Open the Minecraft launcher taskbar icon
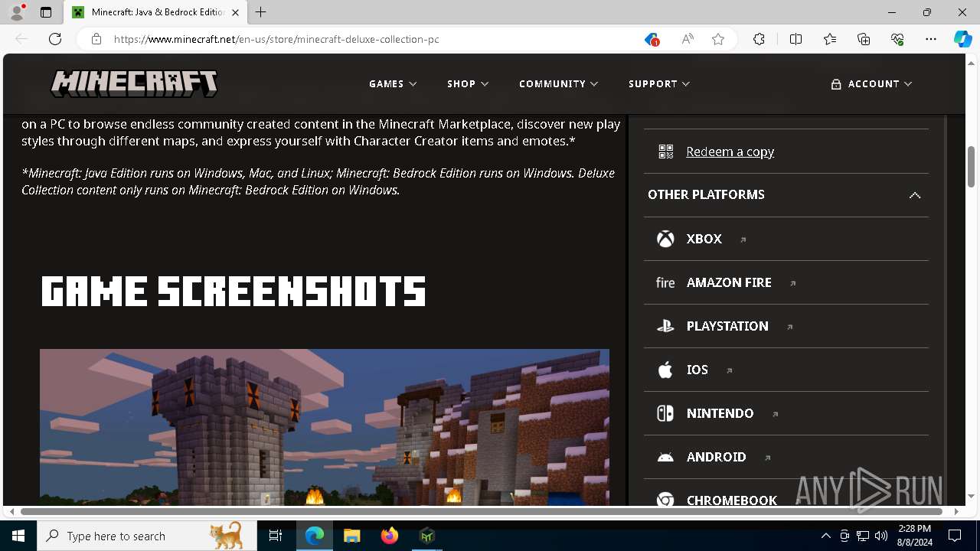 (427, 536)
